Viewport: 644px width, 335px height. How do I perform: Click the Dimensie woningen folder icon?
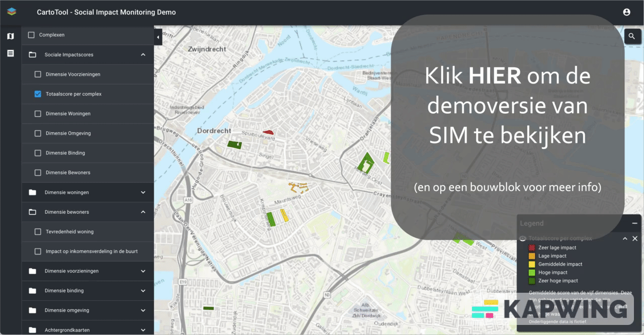pyautogui.click(x=33, y=192)
